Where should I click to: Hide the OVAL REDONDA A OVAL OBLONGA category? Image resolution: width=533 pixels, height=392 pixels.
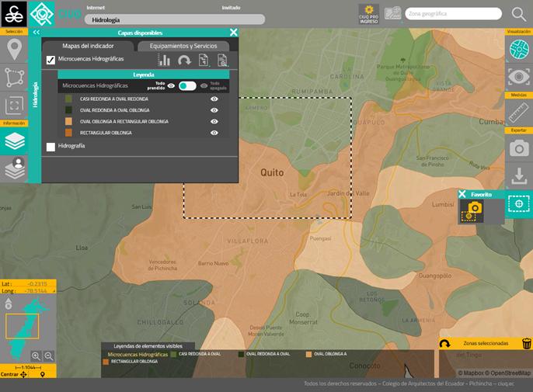pos(214,110)
